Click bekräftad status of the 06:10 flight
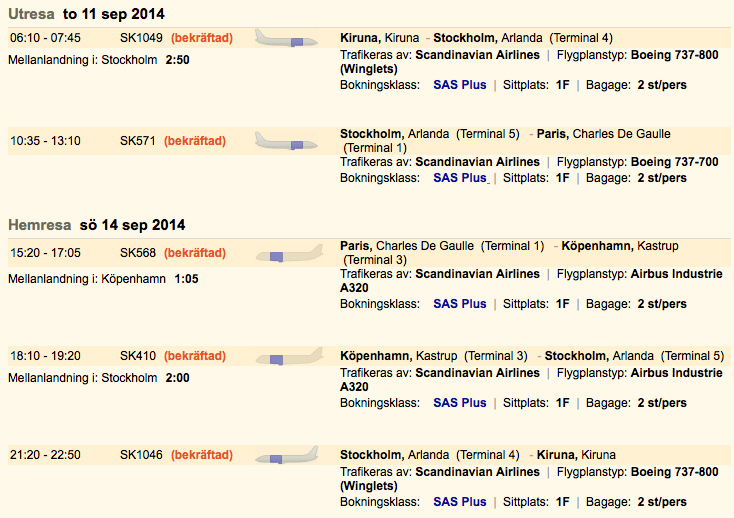The width and height of the screenshot is (734, 518). click(x=202, y=38)
